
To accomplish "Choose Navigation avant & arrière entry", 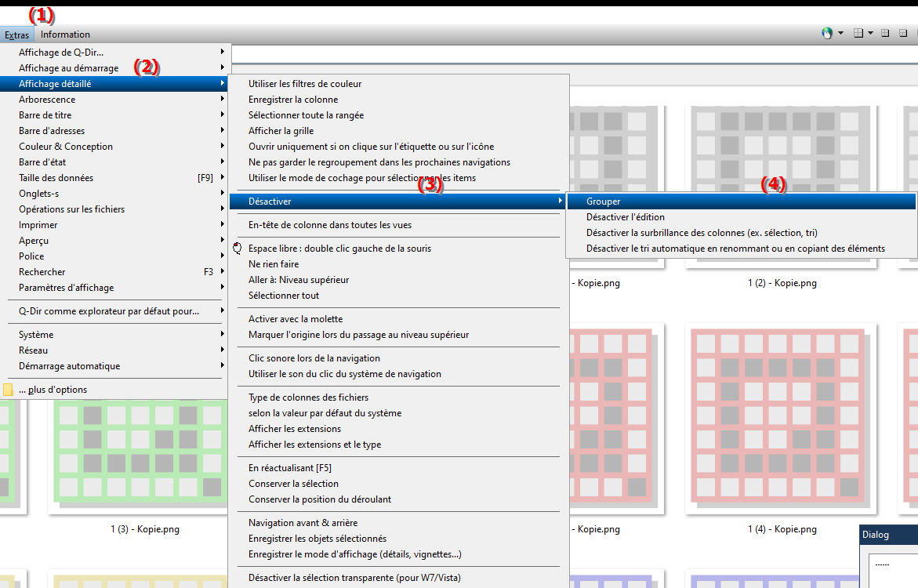I will click(397, 524).
